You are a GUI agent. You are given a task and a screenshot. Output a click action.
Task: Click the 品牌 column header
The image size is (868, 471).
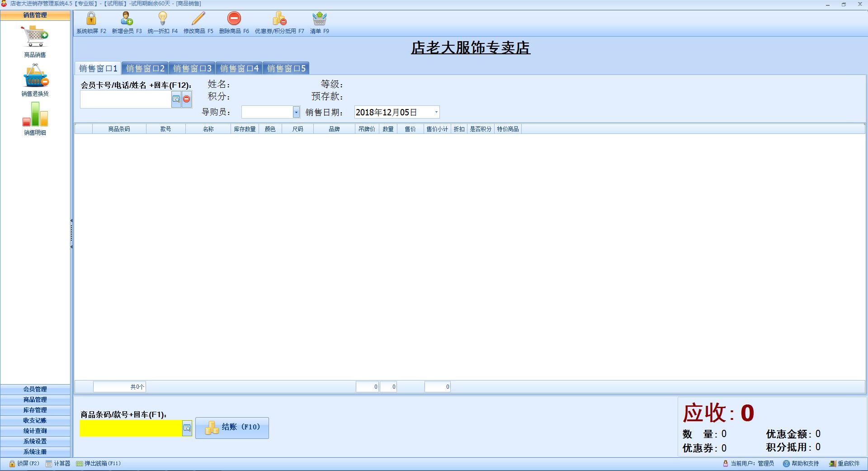click(x=334, y=129)
